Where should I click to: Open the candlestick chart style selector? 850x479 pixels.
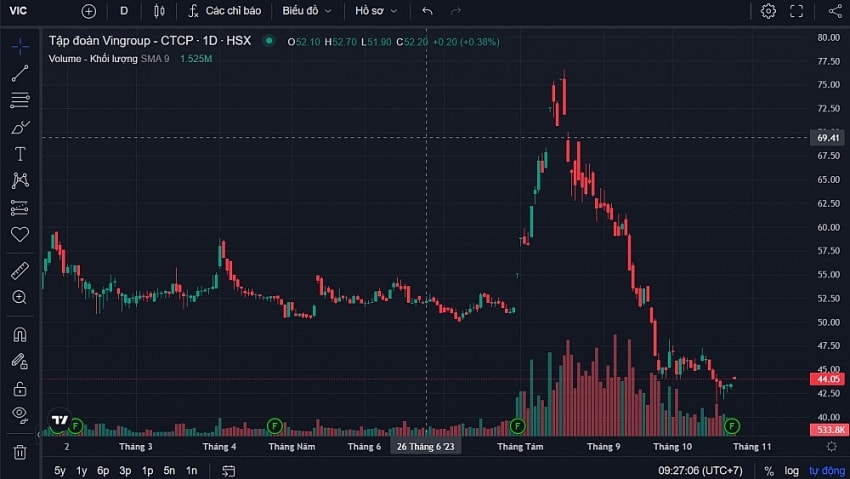pyautogui.click(x=159, y=11)
